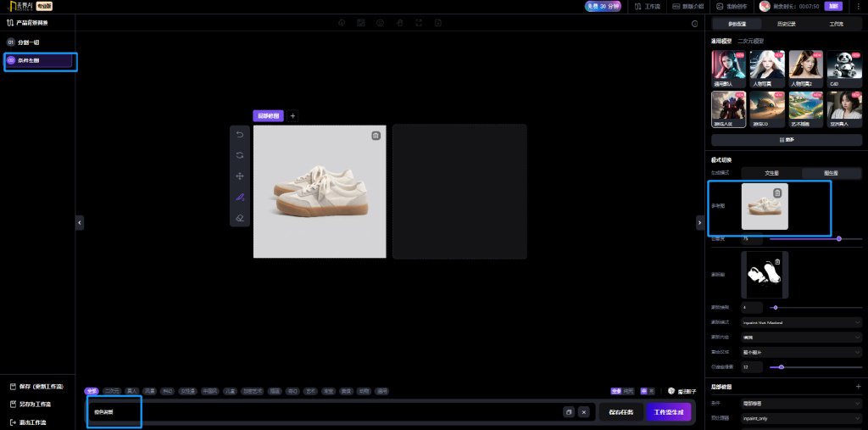
Task: Toggle the 儿童 tag filter chip
Action: click(x=230, y=391)
